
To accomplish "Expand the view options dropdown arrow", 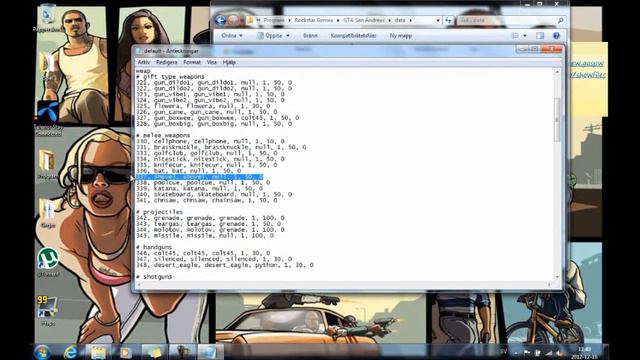I will pyautogui.click(x=525, y=36).
